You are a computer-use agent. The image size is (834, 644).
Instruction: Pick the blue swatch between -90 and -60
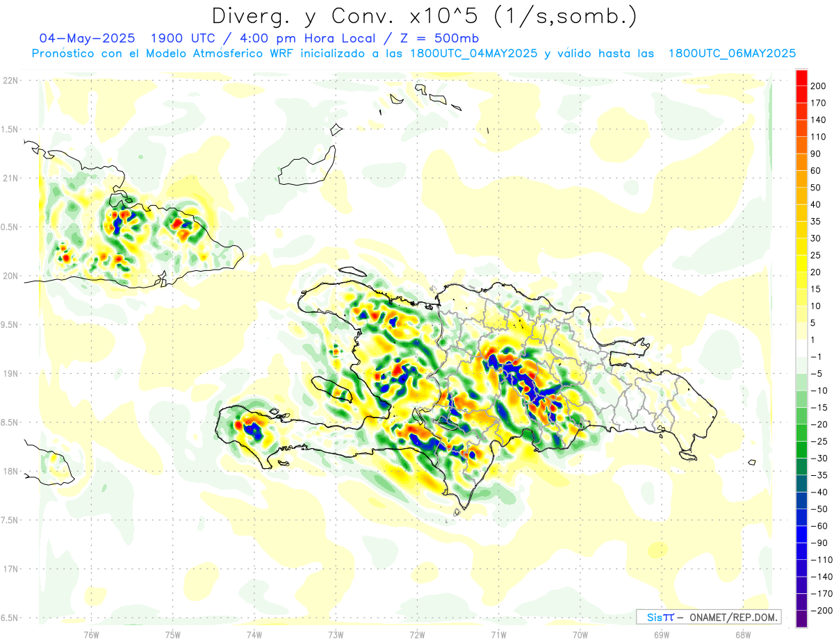point(801,534)
